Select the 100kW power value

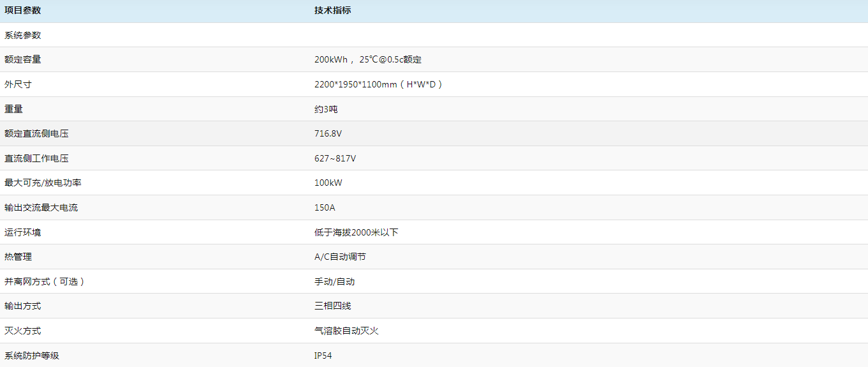point(328,183)
